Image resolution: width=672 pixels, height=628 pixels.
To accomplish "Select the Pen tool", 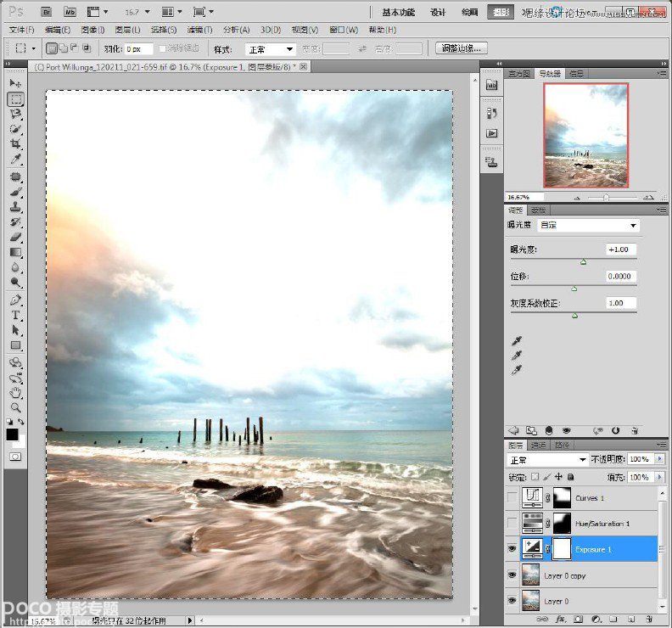I will [15, 300].
